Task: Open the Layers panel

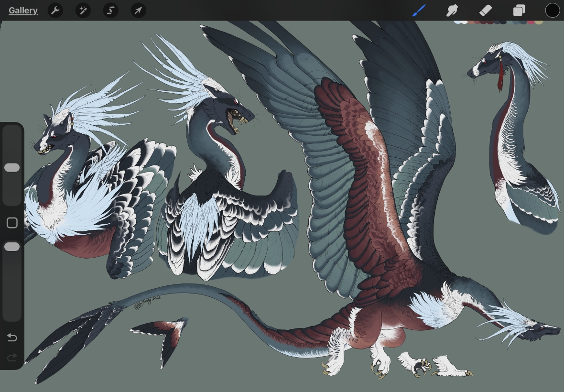Action: pos(519,11)
